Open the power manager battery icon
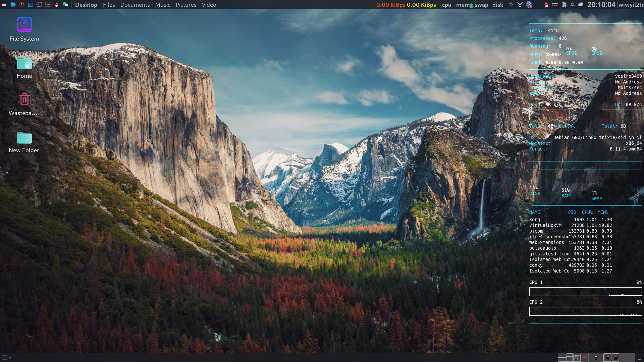Image resolution: width=644 pixels, height=362 pixels. 564,4
